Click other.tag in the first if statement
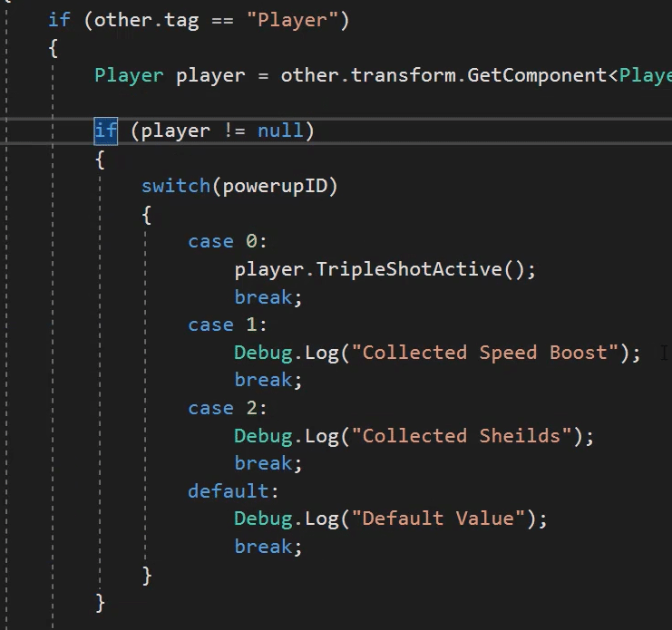672x630 pixels. pos(147,21)
